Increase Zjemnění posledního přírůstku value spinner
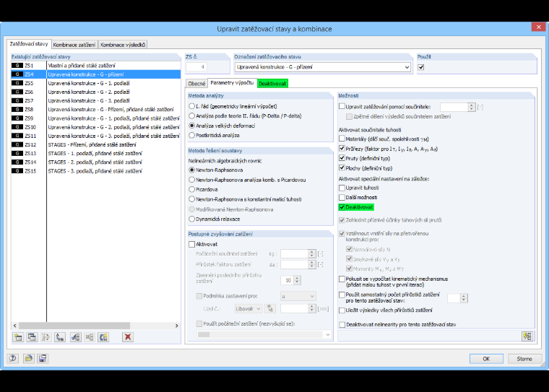Screen dimensions: 549x392 pyautogui.click(x=298, y=278)
